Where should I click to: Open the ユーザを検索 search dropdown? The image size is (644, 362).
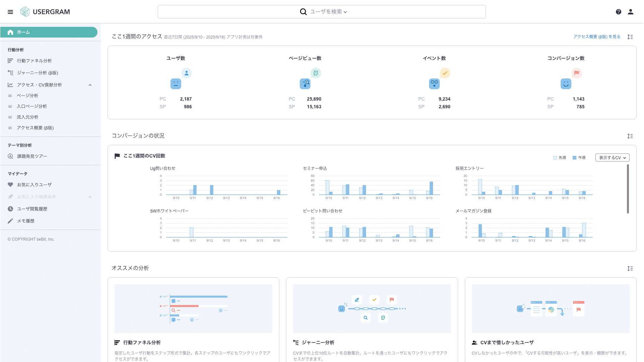point(328,12)
